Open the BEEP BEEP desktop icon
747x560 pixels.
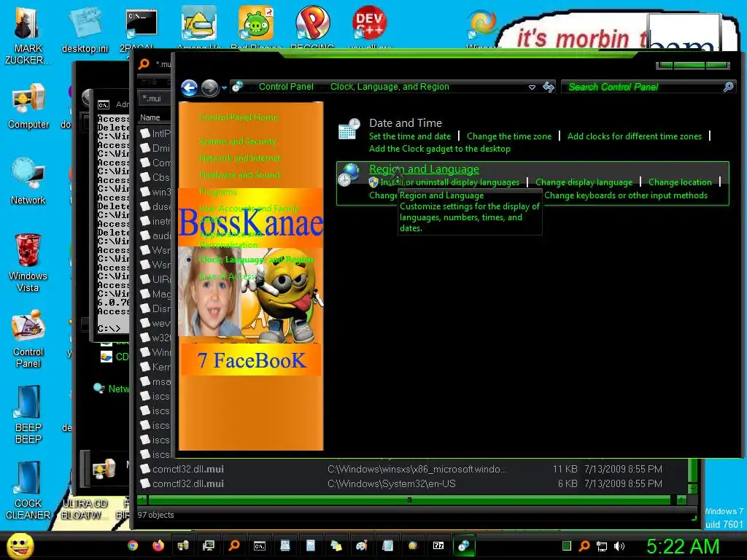(x=28, y=415)
